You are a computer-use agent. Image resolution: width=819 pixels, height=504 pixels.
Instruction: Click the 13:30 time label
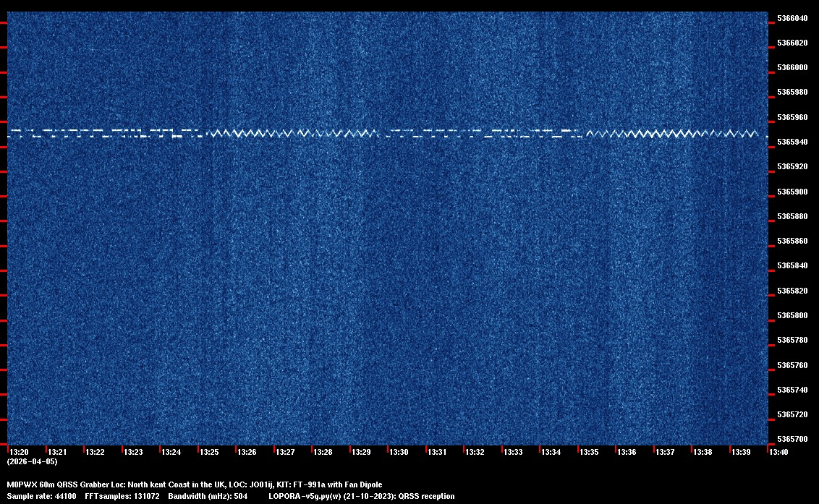click(x=399, y=452)
